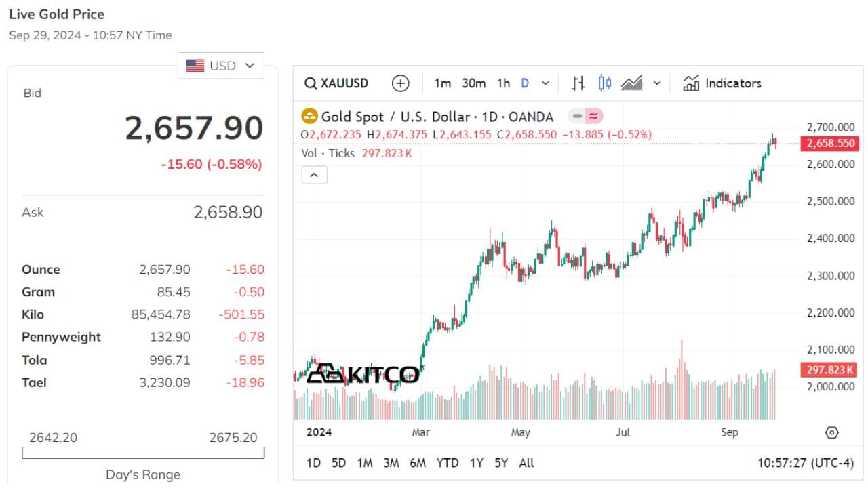Select the area chart style icon
Image resolution: width=868 pixels, height=488 pixels.
(632, 83)
